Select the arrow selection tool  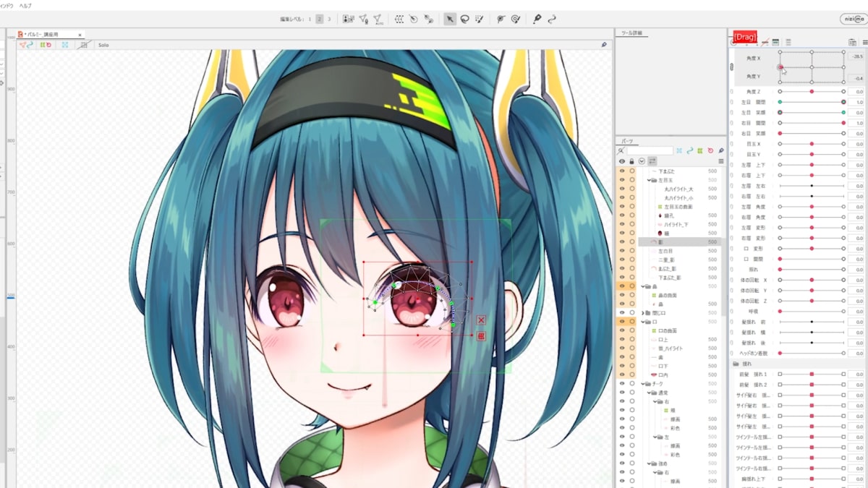pyautogui.click(x=450, y=20)
